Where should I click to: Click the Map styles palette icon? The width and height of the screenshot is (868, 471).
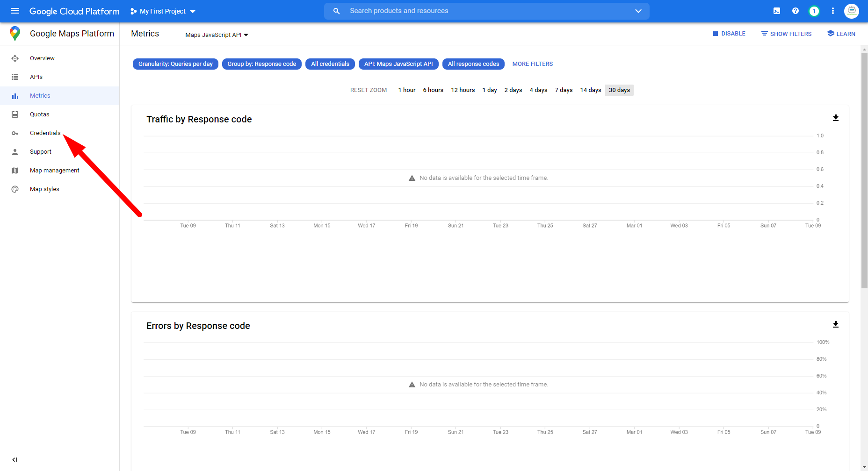pyautogui.click(x=15, y=189)
